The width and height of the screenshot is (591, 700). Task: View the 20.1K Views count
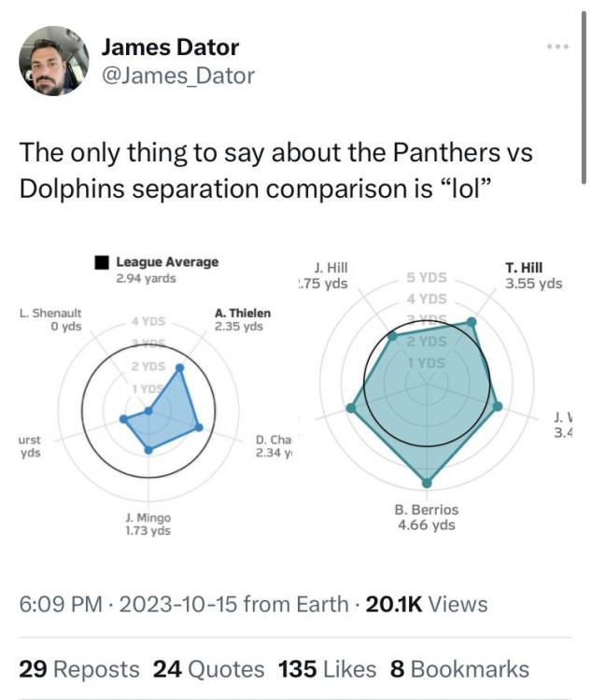[424, 604]
